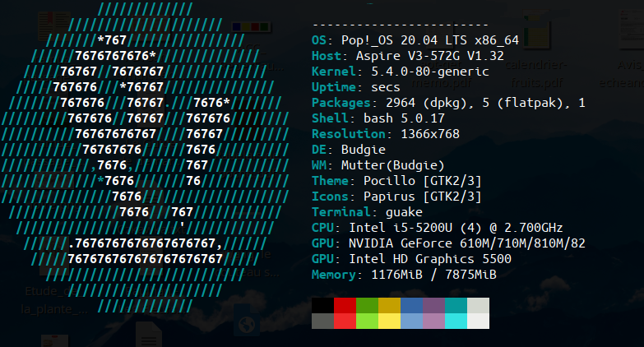This screenshot has height=347, width=644.
Task: Click the Resolution 1366x768 text
Action: pos(385,133)
